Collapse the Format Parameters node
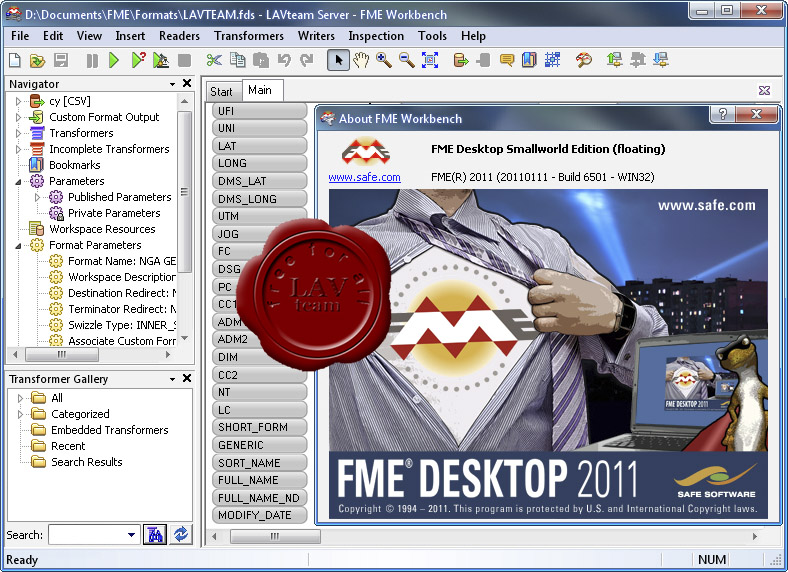 [x=18, y=246]
